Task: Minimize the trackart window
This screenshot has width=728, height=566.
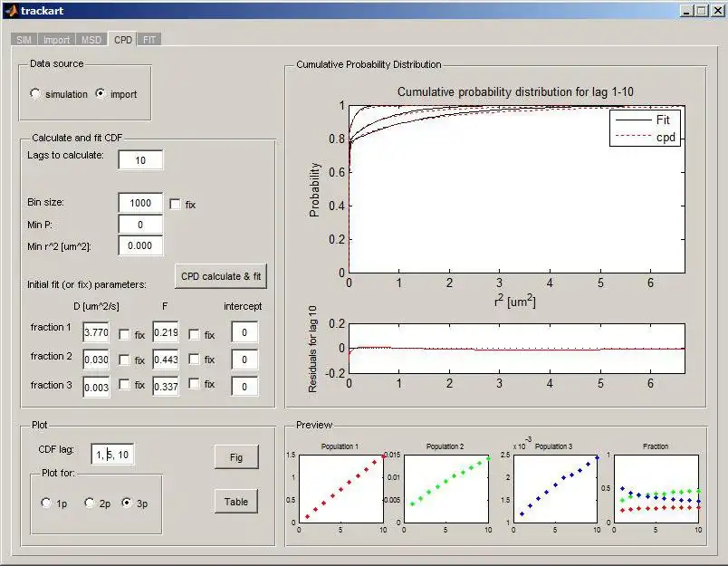Action: (686, 11)
